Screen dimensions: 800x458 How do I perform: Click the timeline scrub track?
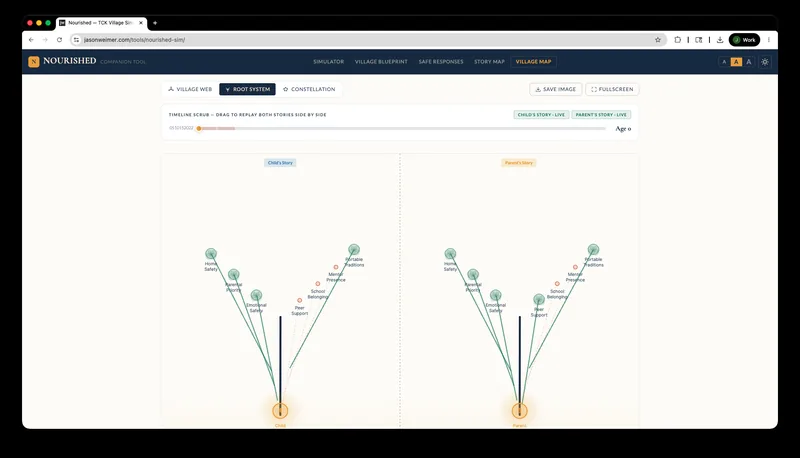tap(402, 129)
